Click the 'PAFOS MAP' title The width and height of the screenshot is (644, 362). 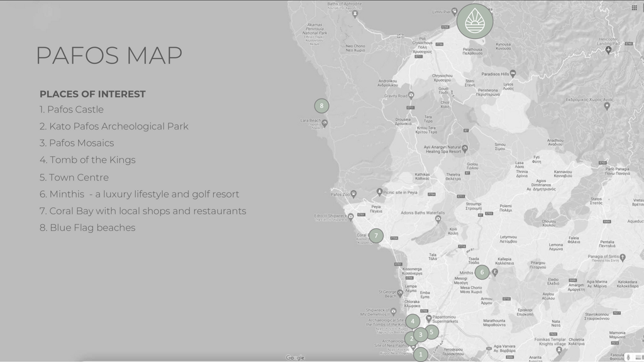109,55
